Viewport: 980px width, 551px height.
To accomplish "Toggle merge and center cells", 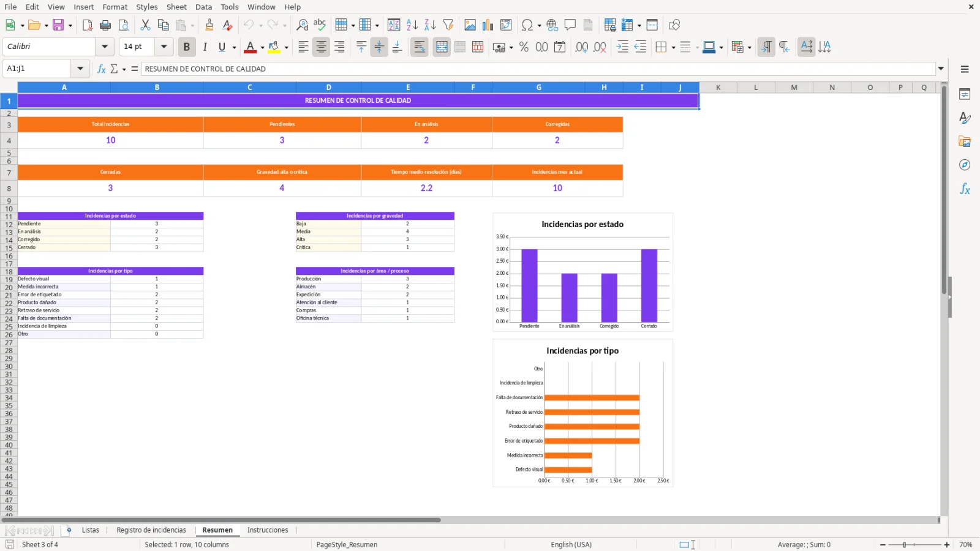I will tap(442, 47).
